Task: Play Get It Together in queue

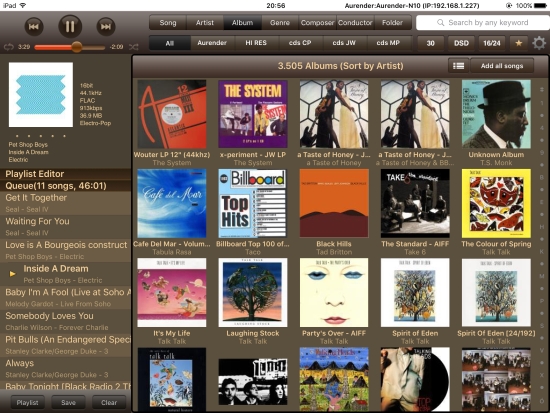Action: pyautogui.click(x=66, y=203)
